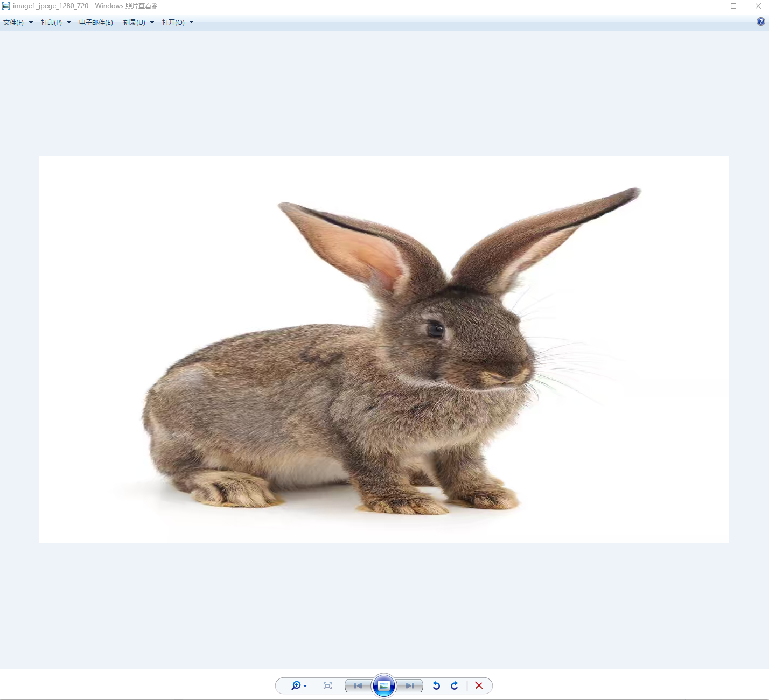This screenshot has width=769, height=700.
Task: Open the zoom magnifier control
Action: (296, 685)
